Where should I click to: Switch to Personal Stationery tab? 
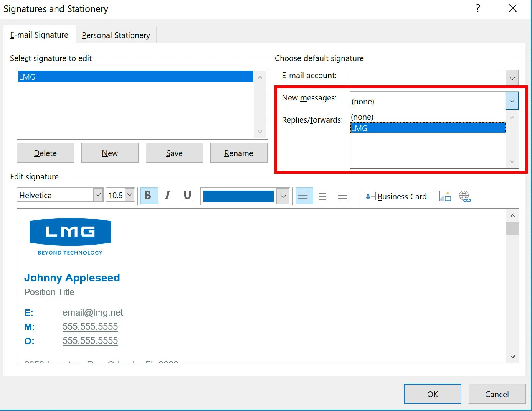(116, 35)
